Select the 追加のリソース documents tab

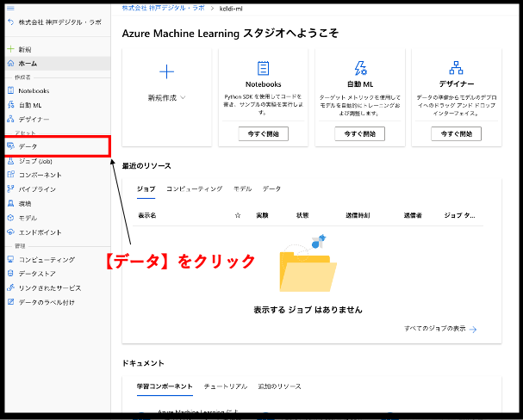coord(279,386)
